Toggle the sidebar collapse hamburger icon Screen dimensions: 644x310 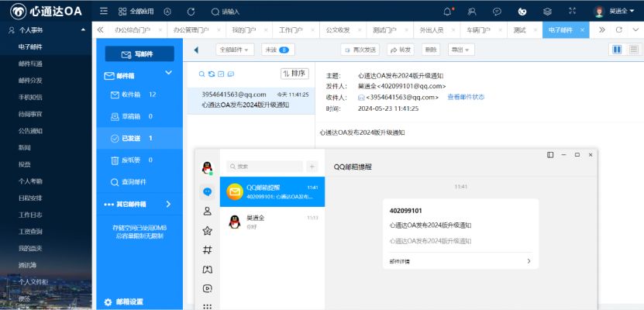tap(105, 12)
